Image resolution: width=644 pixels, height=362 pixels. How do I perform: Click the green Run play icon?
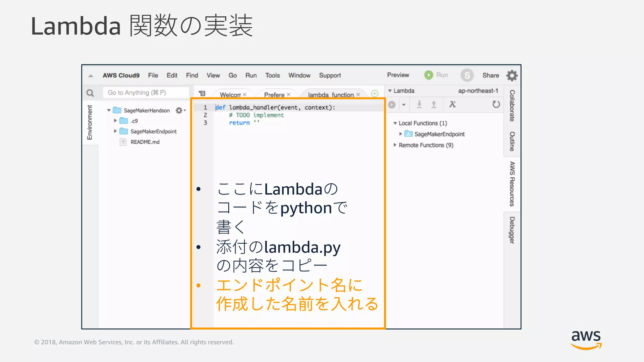click(x=428, y=75)
